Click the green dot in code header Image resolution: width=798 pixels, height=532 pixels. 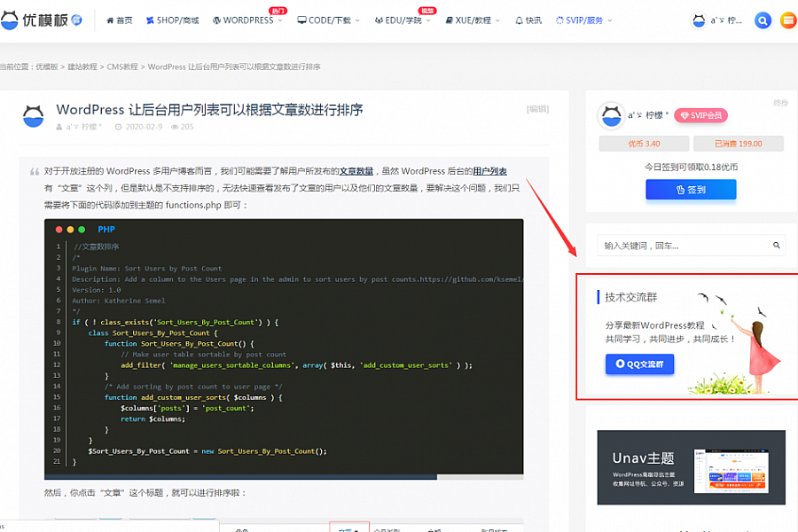(x=82, y=230)
